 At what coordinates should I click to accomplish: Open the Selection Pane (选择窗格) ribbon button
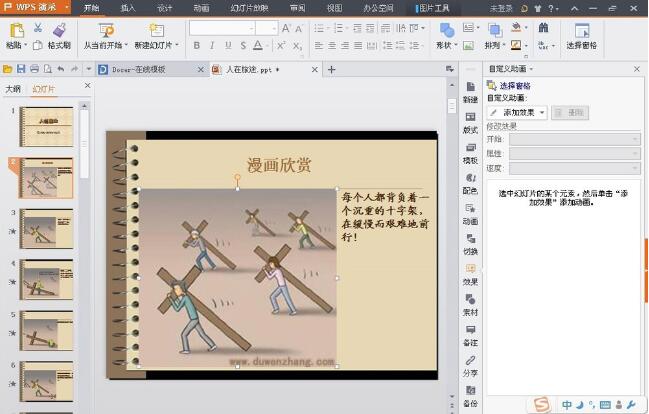click(x=582, y=36)
